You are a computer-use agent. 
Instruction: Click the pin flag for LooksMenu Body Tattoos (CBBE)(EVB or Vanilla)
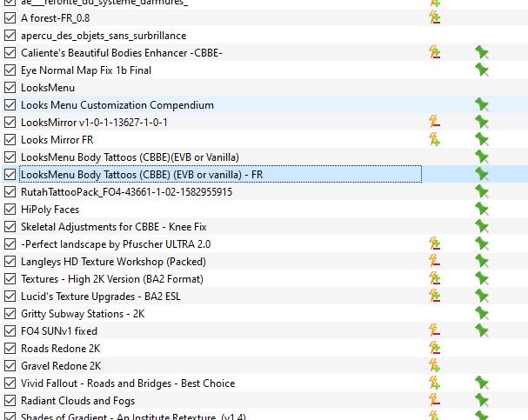click(482, 157)
